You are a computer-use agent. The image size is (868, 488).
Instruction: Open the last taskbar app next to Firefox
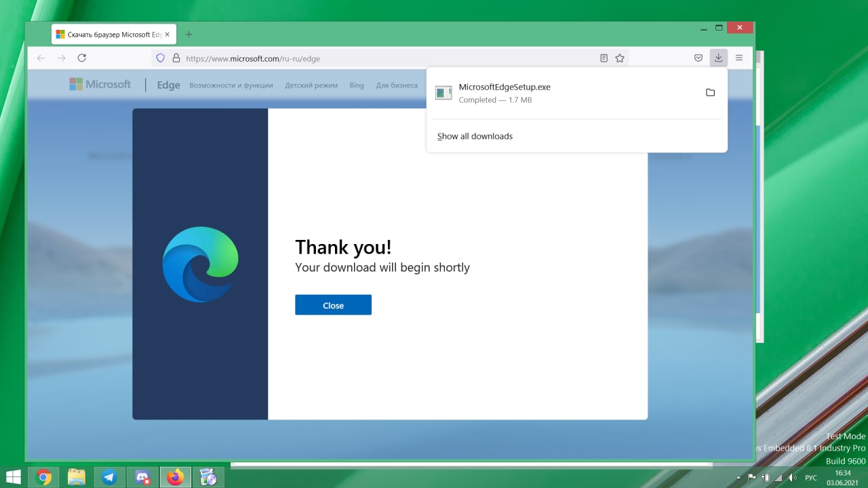[208, 477]
